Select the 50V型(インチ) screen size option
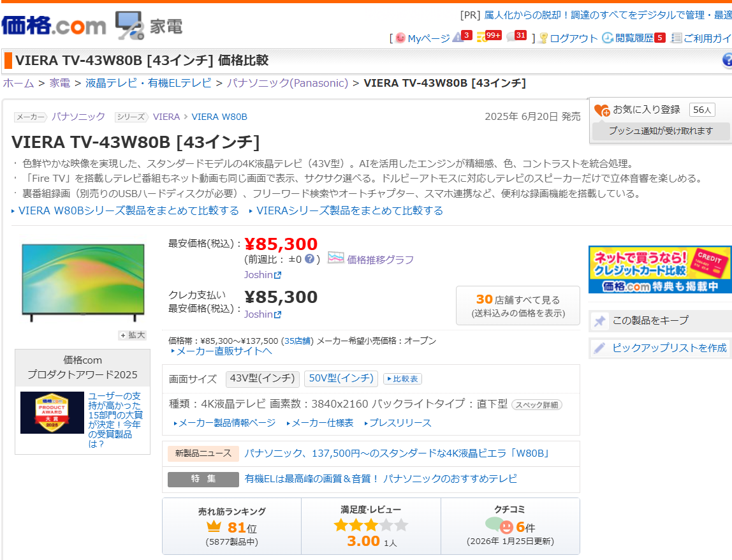Viewport: 732px width, 560px height. coord(340,378)
